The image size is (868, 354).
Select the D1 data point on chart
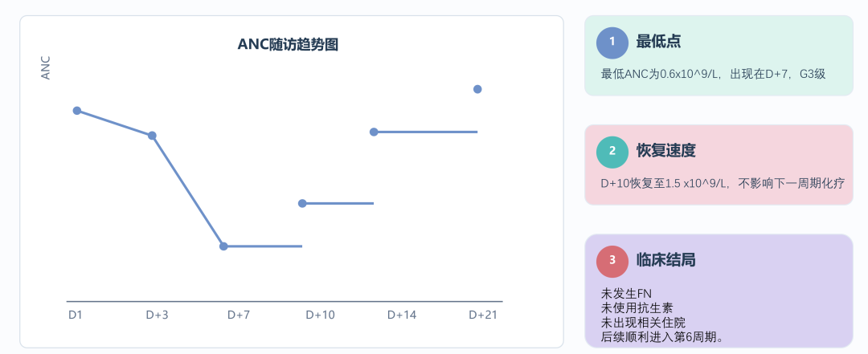[x=77, y=111]
